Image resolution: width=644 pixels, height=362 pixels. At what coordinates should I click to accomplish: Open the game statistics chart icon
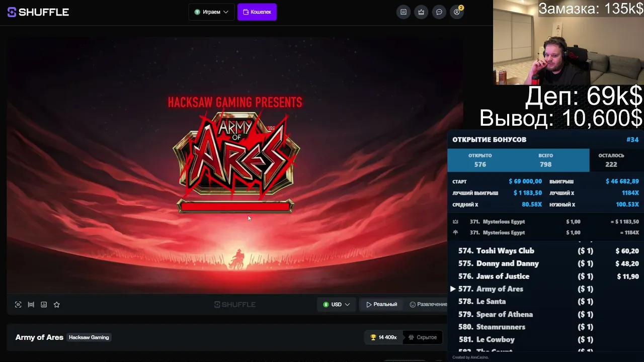(44, 304)
